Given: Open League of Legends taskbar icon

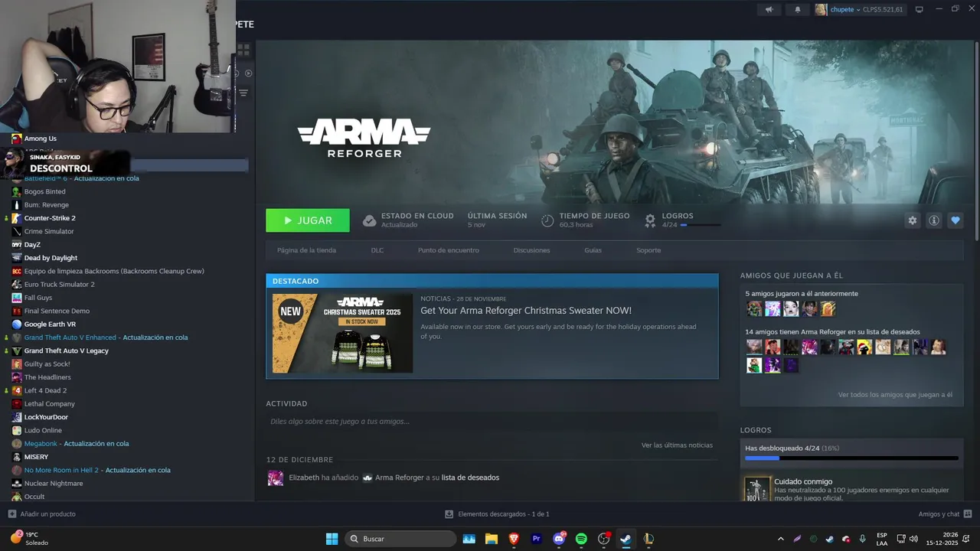Looking at the screenshot, I should coord(648,539).
